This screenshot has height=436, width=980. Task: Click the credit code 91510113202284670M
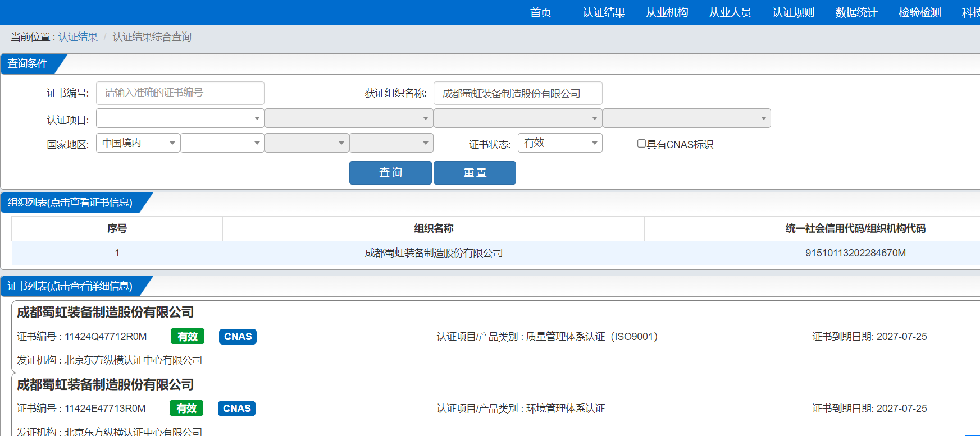pos(855,253)
